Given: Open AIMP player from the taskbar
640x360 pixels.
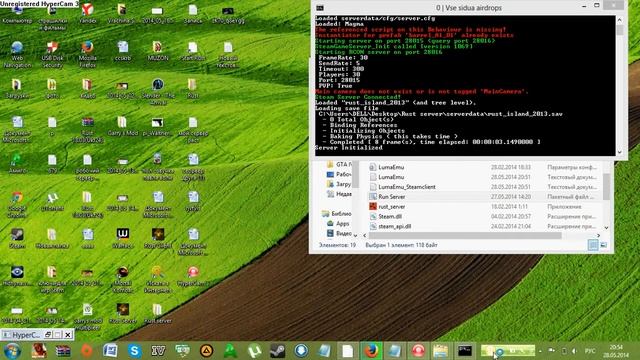Looking at the screenshot, I should coord(206,351).
